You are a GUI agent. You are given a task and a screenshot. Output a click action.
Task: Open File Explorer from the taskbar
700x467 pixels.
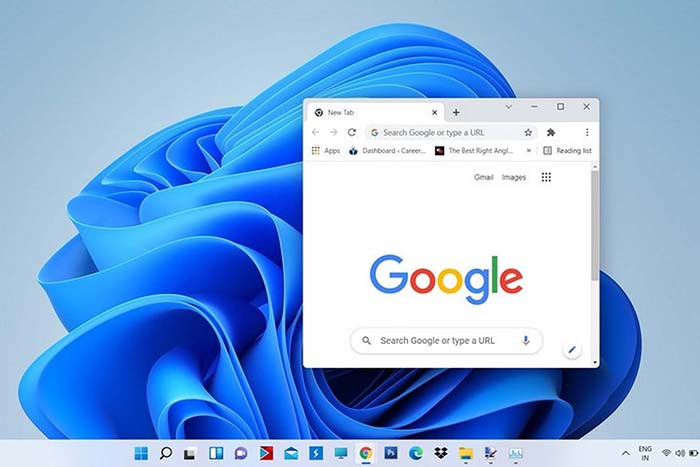point(466,454)
